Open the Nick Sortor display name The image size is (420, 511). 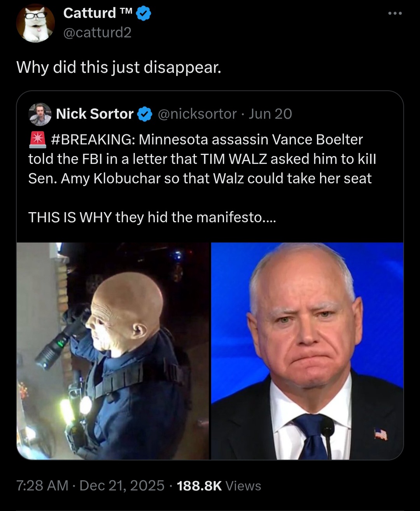95,114
